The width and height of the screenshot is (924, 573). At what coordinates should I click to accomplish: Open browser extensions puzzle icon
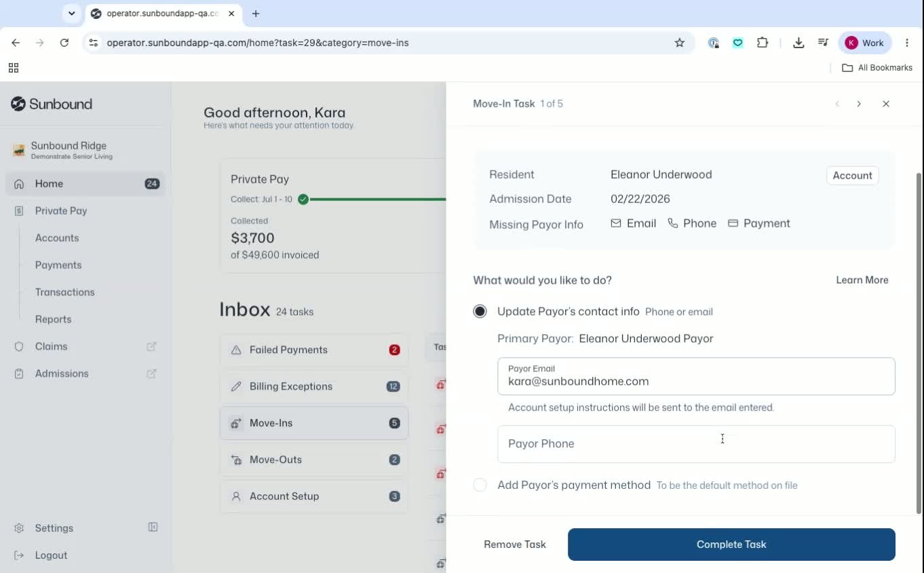click(x=763, y=43)
